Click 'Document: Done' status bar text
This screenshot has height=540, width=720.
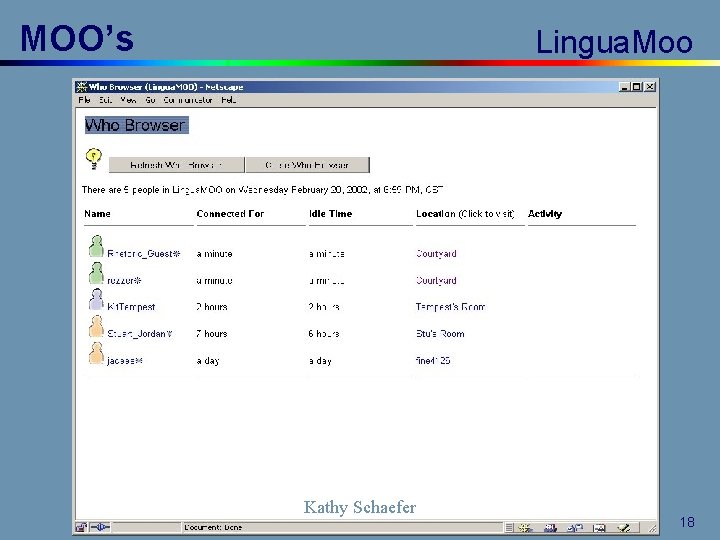tap(213, 527)
